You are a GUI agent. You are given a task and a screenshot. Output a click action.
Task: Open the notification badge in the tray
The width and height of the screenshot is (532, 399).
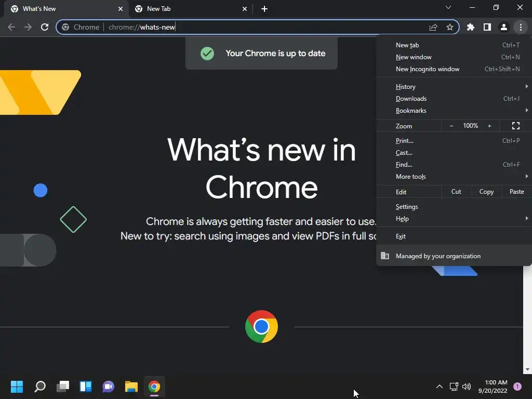point(517,386)
